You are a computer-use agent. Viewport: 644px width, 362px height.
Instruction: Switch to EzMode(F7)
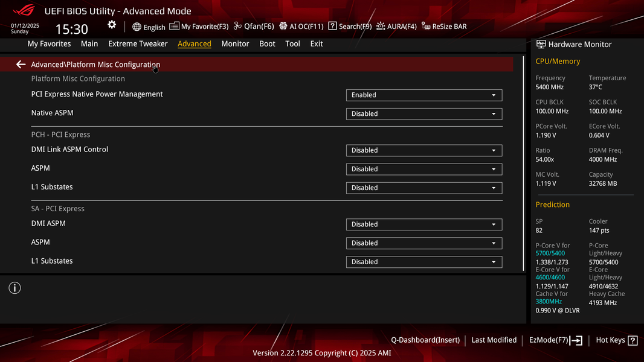555,340
